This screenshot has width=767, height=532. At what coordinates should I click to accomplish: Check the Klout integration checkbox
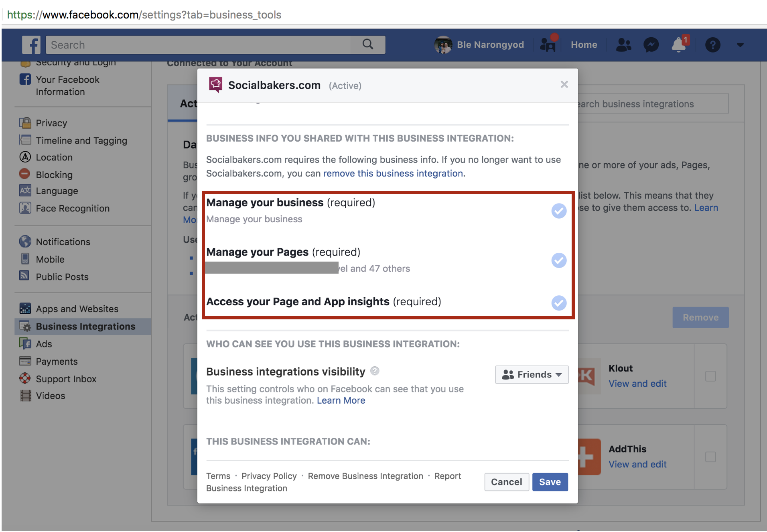pos(710,376)
